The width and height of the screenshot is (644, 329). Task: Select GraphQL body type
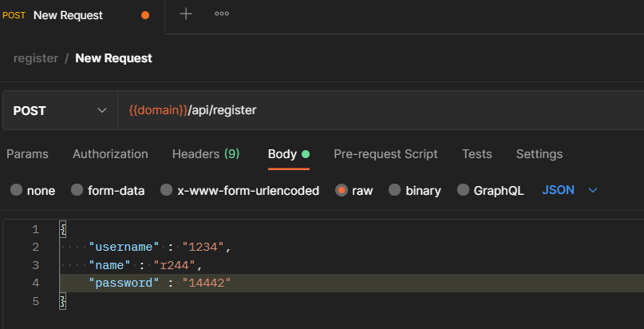[463, 191]
